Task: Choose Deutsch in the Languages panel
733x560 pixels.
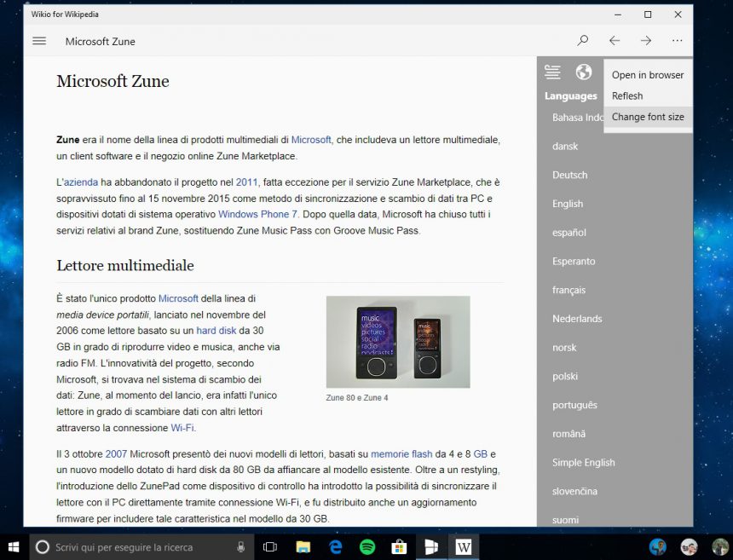Action: (569, 175)
